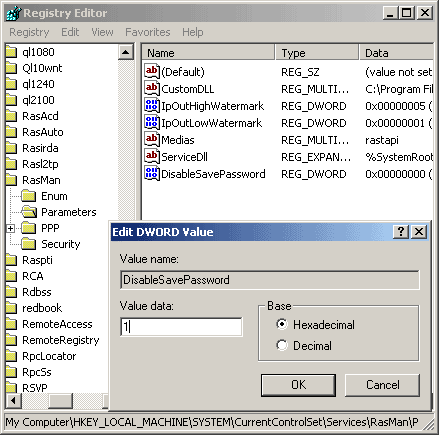Screen dimensions: 439x435
Task: Choose the Decimal base option
Action: 304,346
